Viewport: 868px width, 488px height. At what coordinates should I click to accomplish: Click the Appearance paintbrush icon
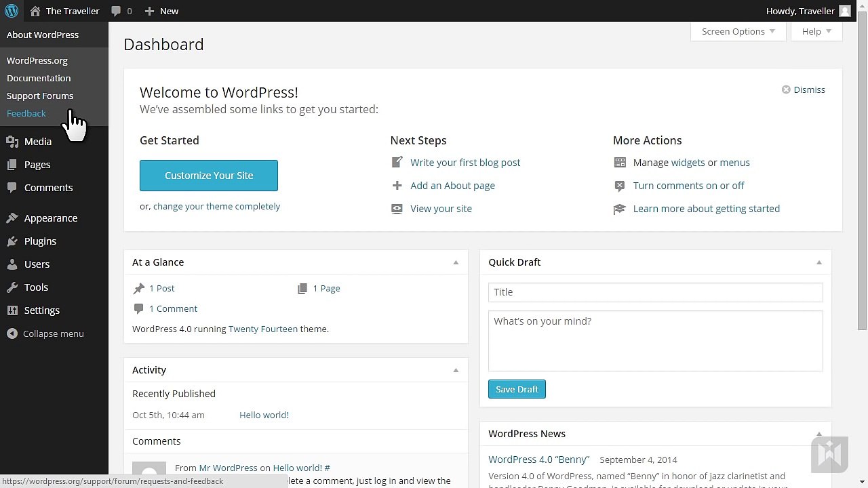pos(12,218)
